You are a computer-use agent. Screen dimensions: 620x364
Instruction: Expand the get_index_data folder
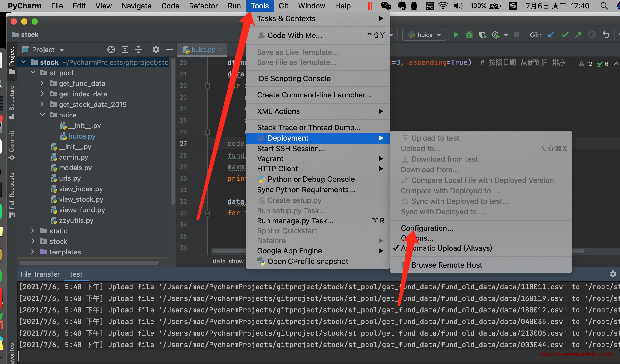tap(42, 94)
